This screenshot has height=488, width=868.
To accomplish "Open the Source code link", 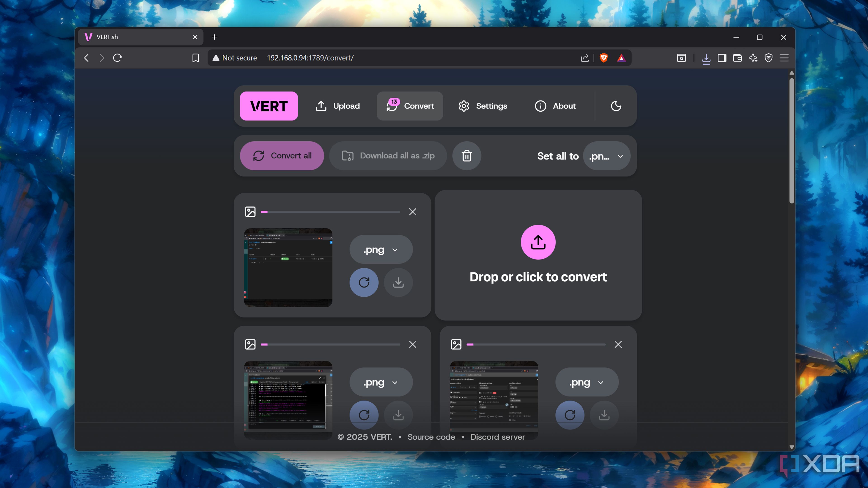I will [431, 437].
